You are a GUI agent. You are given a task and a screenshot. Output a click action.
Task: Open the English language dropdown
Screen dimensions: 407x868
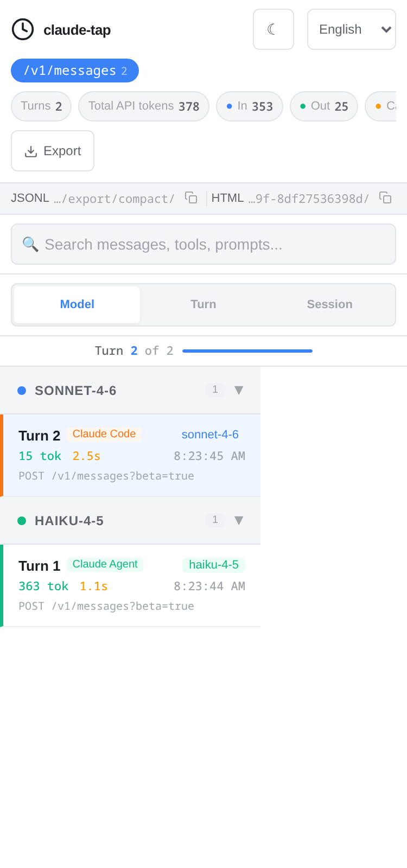point(352,29)
